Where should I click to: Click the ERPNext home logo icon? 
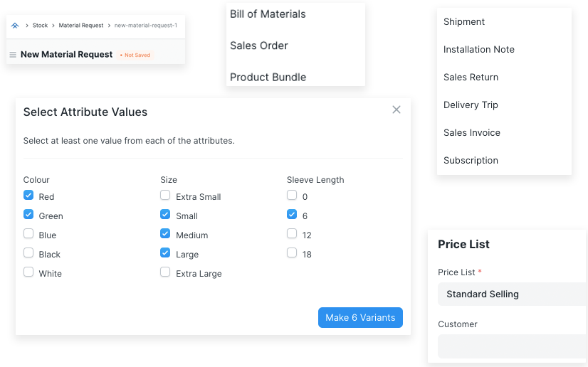click(x=15, y=26)
